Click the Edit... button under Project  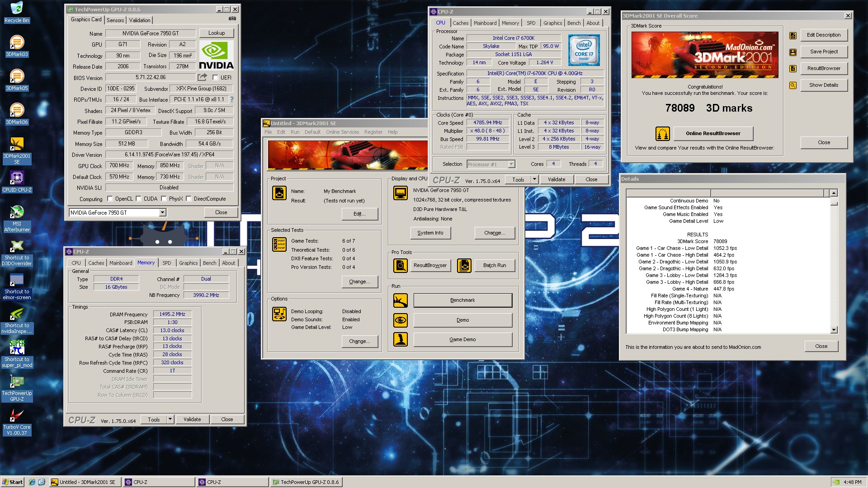pyautogui.click(x=359, y=214)
